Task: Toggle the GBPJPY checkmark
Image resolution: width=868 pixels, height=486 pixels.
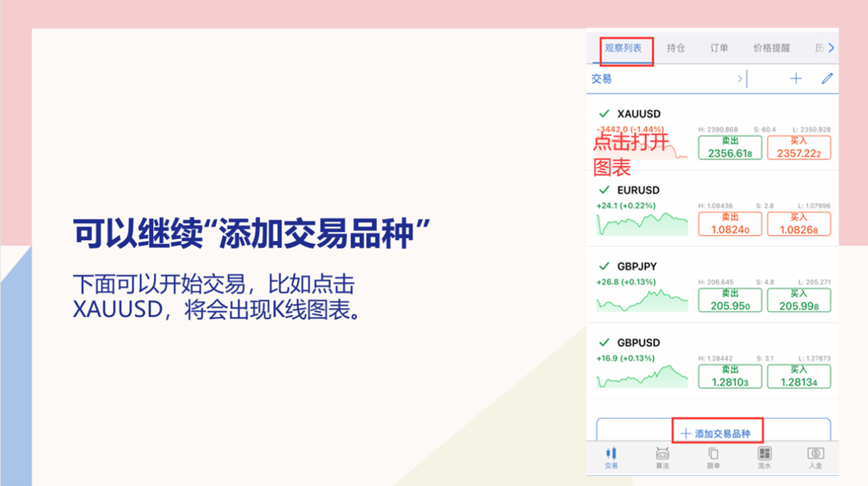Action: pyautogui.click(x=603, y=266)
